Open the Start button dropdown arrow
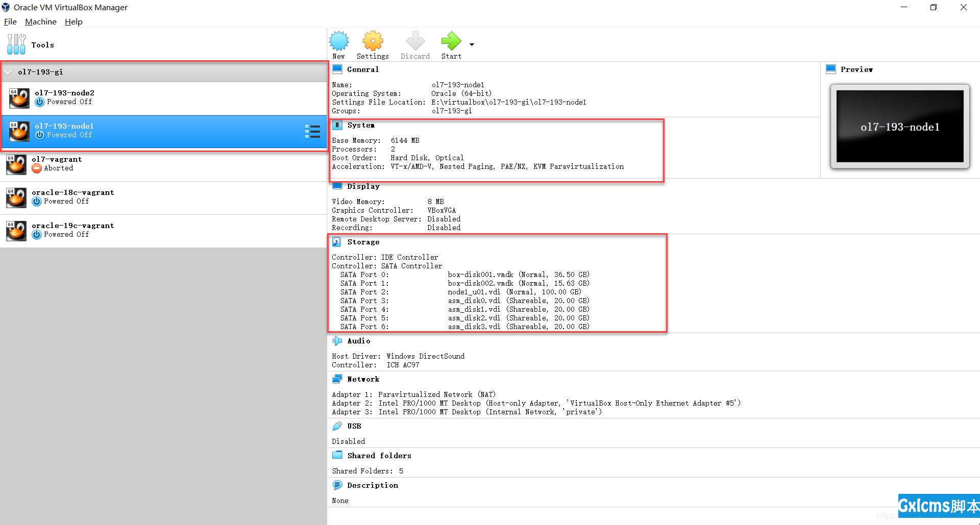The width and height of the screenshot is (980, 525). 472,44
